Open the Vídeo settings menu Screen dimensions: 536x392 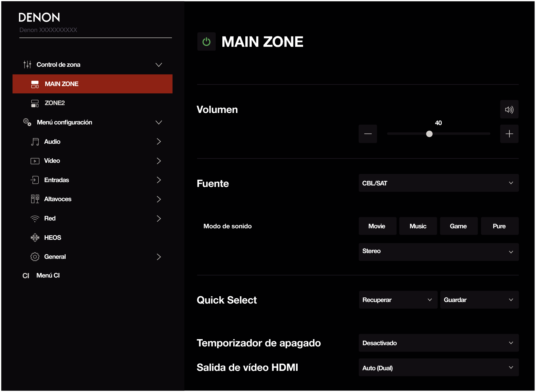tap(92, 161)
